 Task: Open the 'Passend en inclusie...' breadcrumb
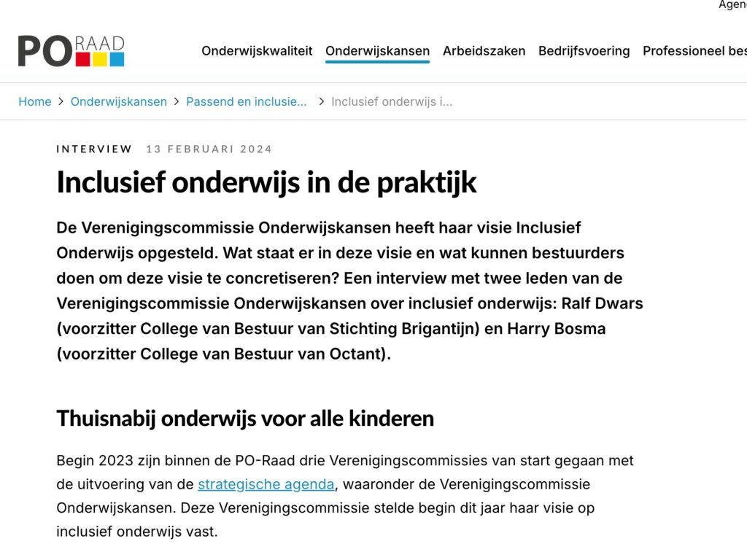[x=246, y=101]
